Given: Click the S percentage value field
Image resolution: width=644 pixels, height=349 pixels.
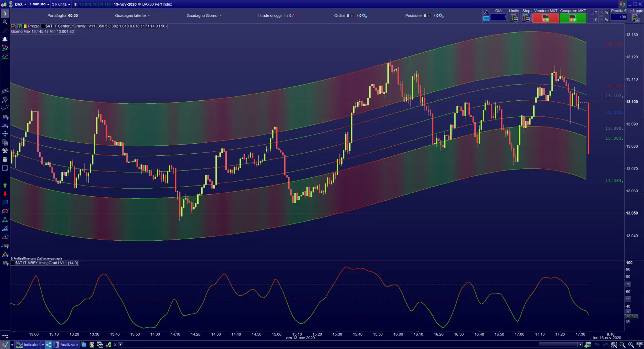Looking at the screenshot, I should tap(601, 20).
